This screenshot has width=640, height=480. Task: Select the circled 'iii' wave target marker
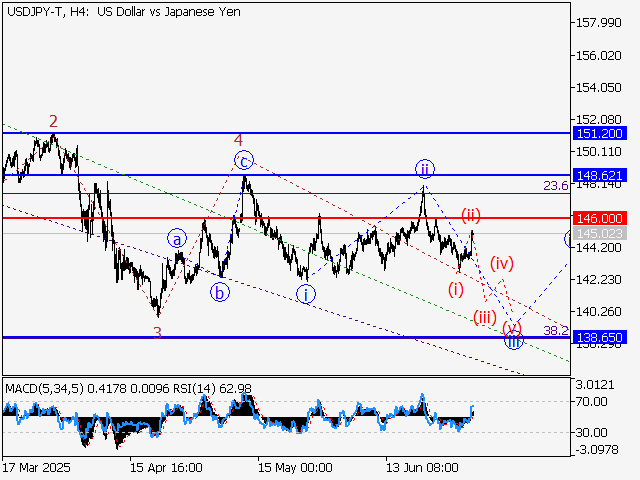pos(513,341)
